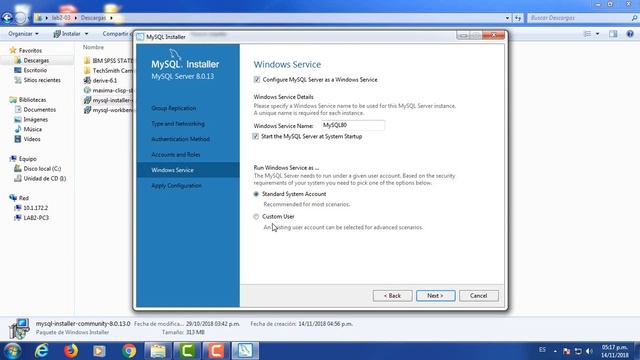This screenshot has width=640, height=360.
Task: Open Descargas in Favoritos
Action: (36, 60)
